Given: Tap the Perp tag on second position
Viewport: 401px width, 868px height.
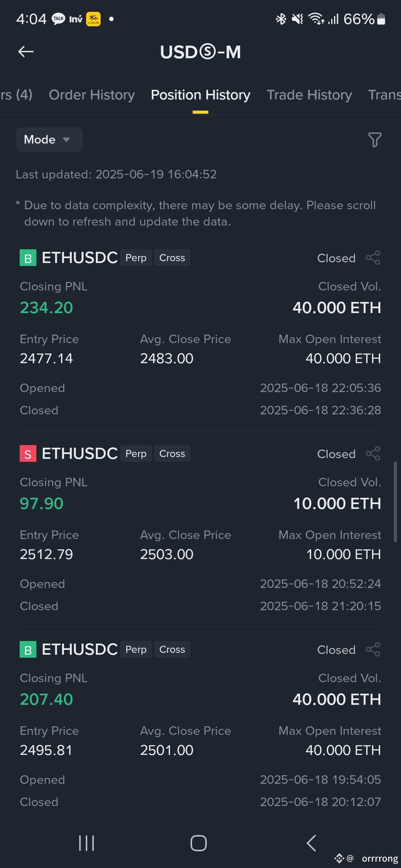Looking at the screenshot, I should coord(136,454).
